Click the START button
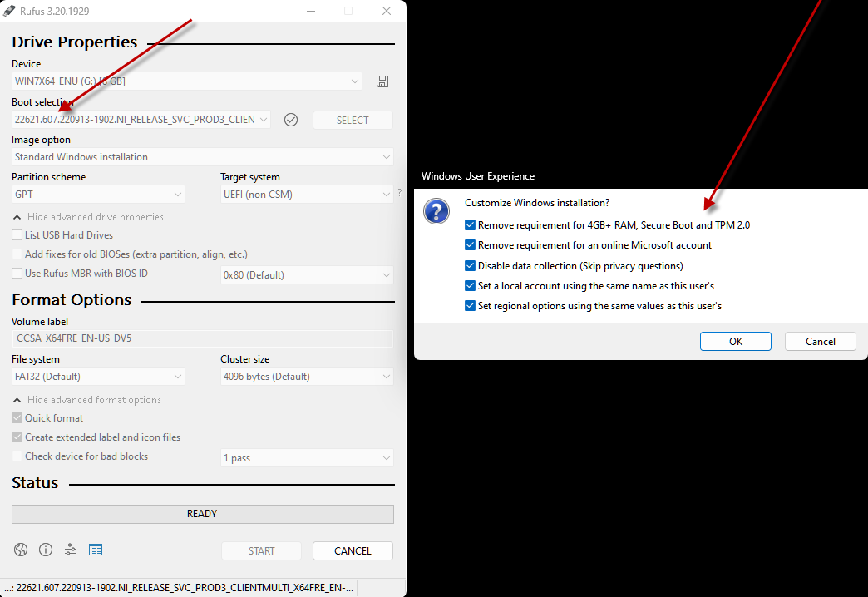Screen dimensions: 868x597 pos(261,551)
